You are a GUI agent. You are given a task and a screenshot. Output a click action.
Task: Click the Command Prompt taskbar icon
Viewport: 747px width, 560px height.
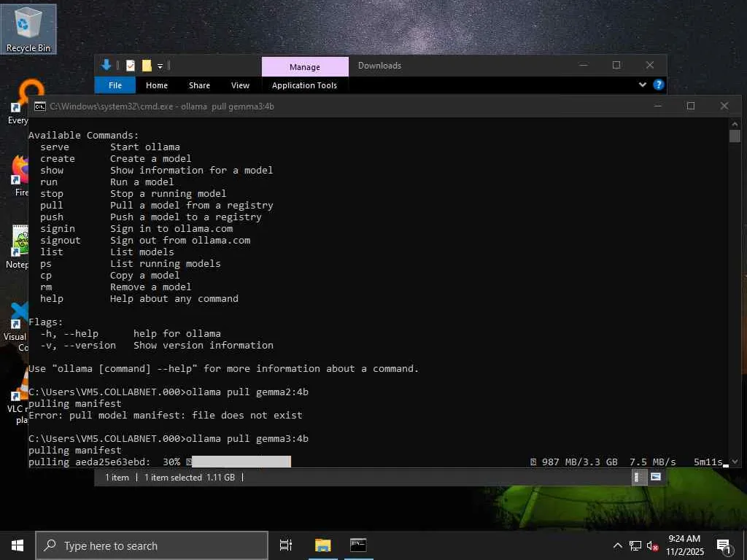[358, 545]
